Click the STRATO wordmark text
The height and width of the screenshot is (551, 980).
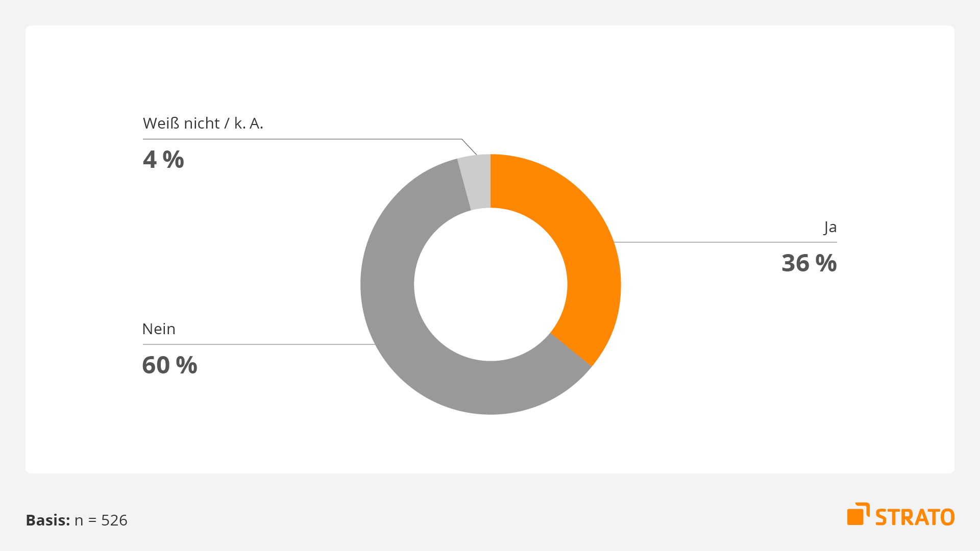point(915,517)
